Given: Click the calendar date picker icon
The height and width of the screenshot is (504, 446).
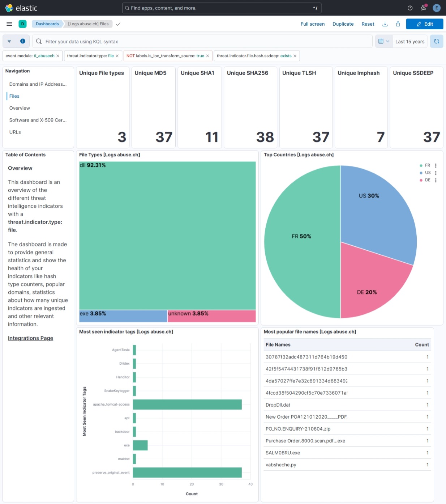Looking at the screenshot, I should click(382, 41).
